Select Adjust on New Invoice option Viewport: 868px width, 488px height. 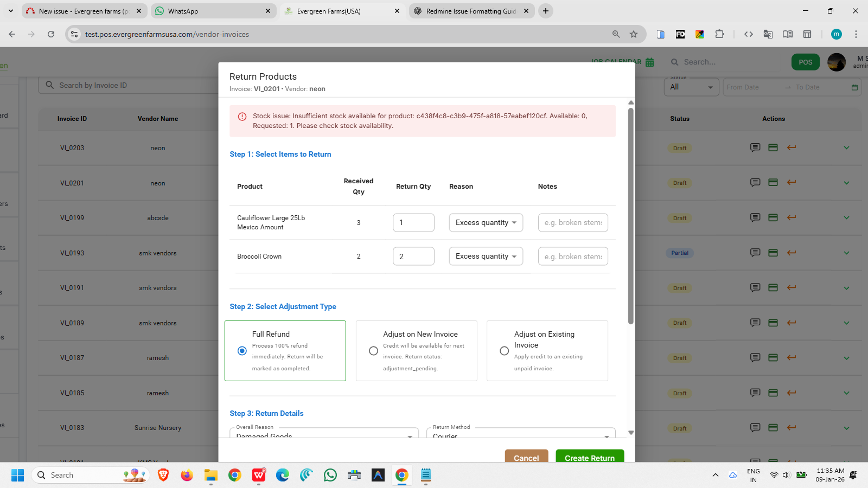373,351
